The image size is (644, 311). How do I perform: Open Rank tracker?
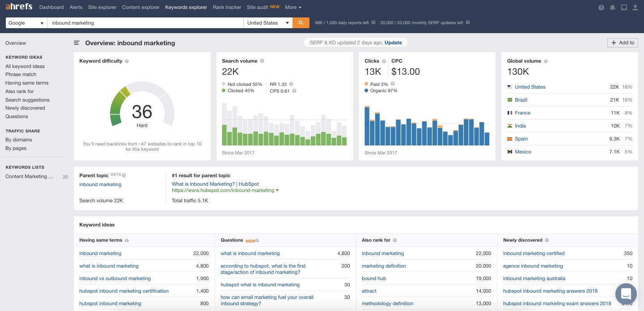point(227,7)
